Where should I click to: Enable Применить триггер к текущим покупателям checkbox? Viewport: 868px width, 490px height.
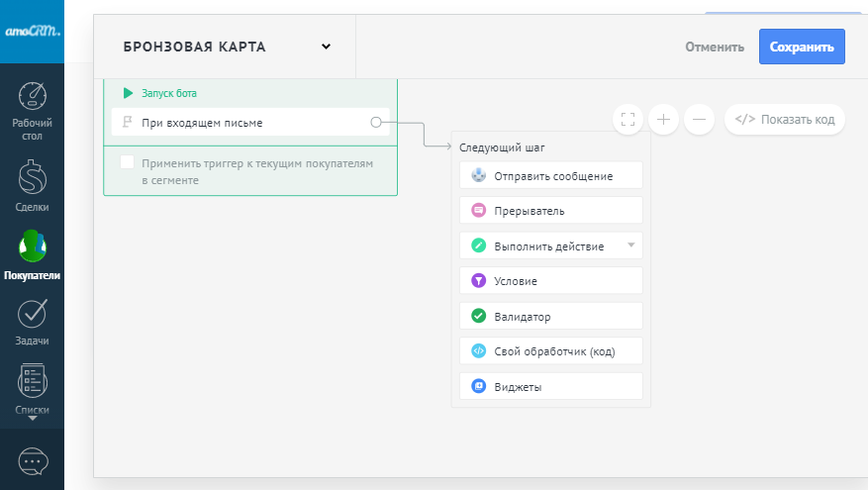pyautogui.click(x=128, y=162)
